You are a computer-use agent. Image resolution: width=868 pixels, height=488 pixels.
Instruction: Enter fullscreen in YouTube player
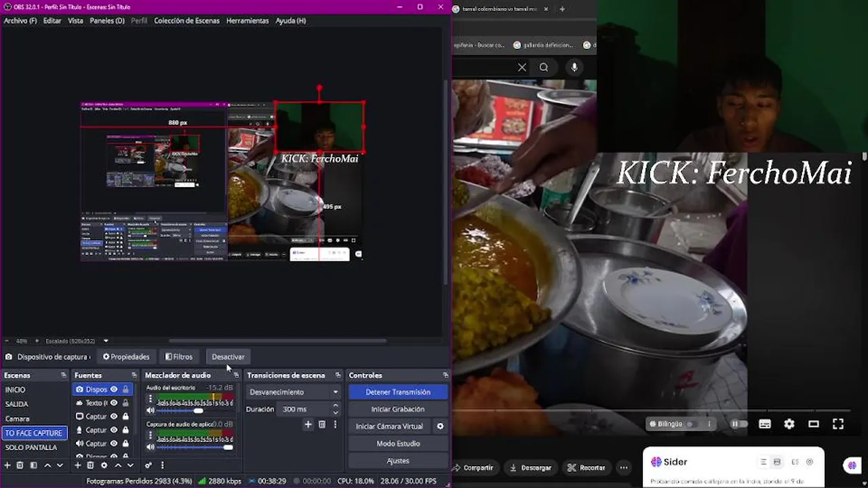pos(838,424)
